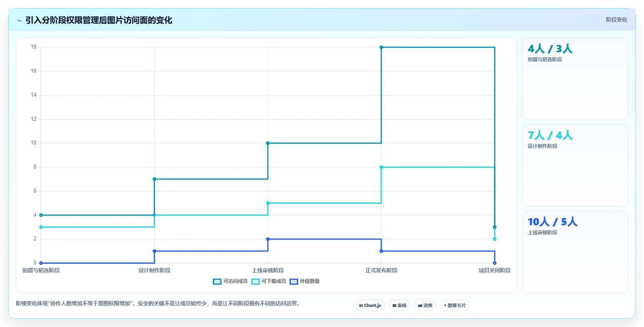The height and width of the screenshot is (327, 644).
Task: Click 外链数量 data point at 2 (上线审核阶段)
Action: click(268, 239)
